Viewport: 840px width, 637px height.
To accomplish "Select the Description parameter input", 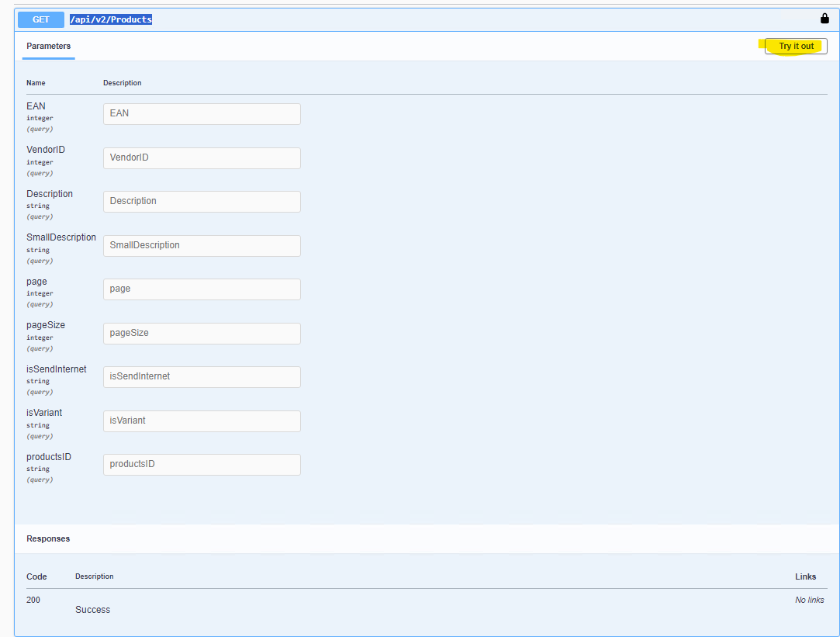I will point(202,202).
